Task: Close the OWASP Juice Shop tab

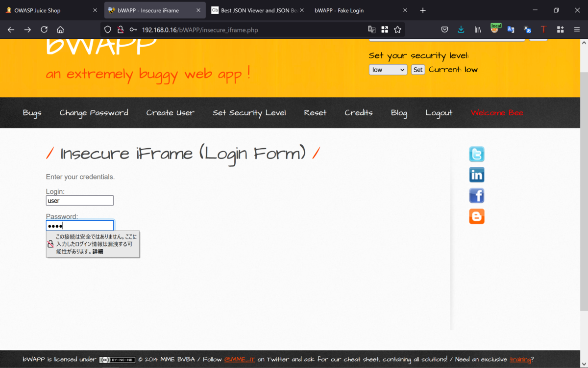Action: point(95,10)
